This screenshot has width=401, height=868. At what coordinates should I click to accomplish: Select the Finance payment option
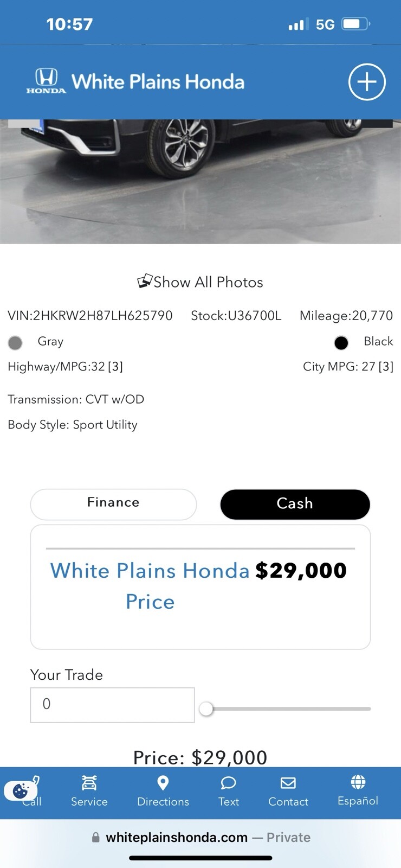[113, 503]
